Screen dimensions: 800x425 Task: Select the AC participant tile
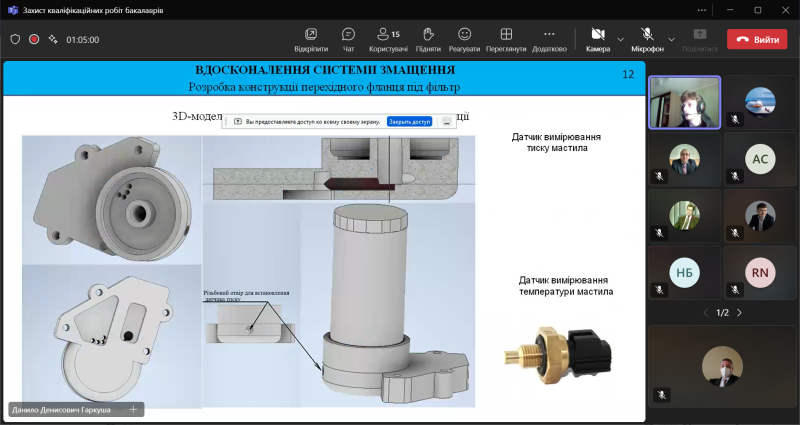pos(760,158)
